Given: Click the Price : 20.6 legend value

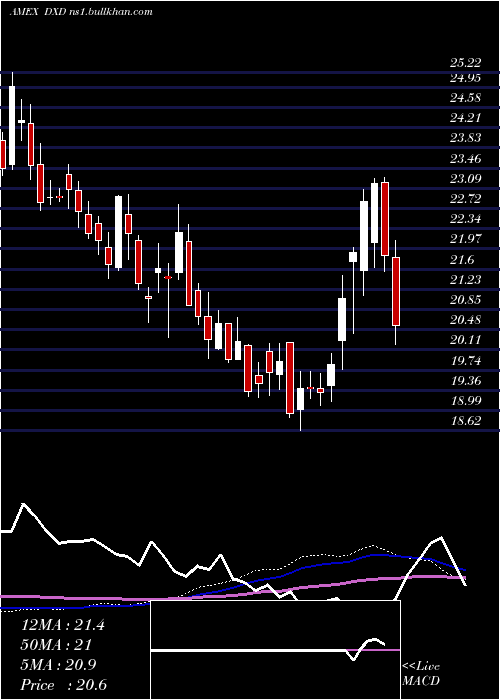Looking at the screenshot, I should coord(64,685).
